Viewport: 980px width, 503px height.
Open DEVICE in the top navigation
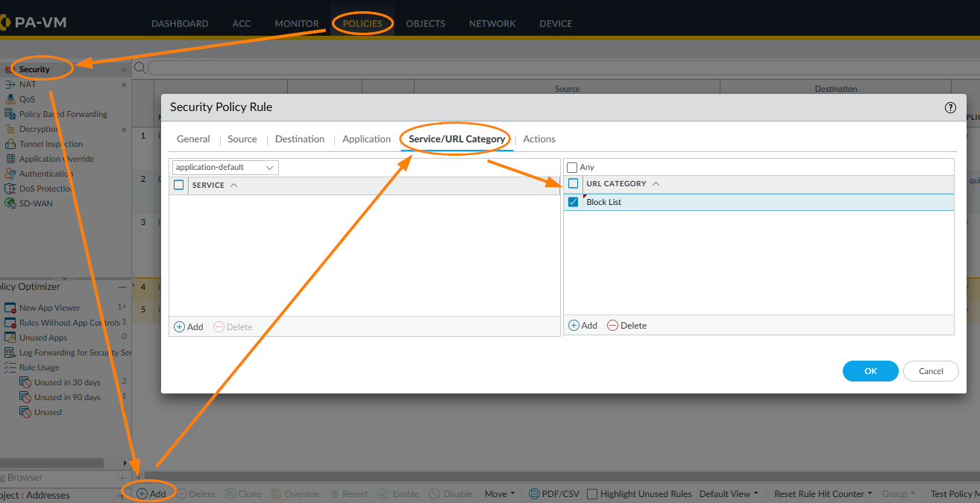[556, 24]
